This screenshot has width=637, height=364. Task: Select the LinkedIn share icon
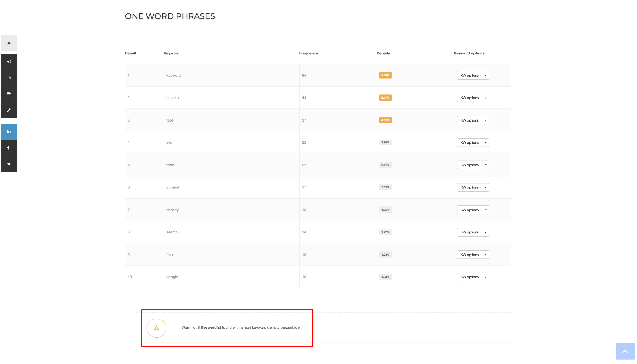tap(9, 131)
